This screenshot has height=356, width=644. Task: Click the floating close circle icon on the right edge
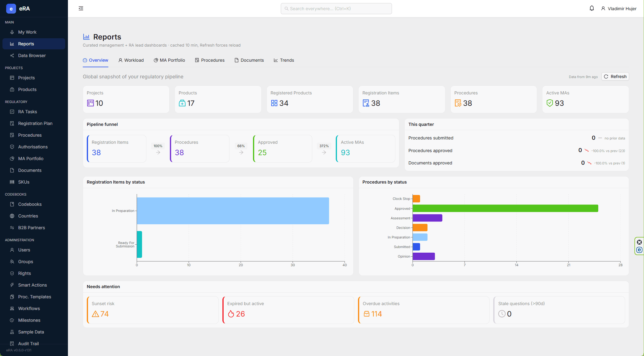click(639, 242)
